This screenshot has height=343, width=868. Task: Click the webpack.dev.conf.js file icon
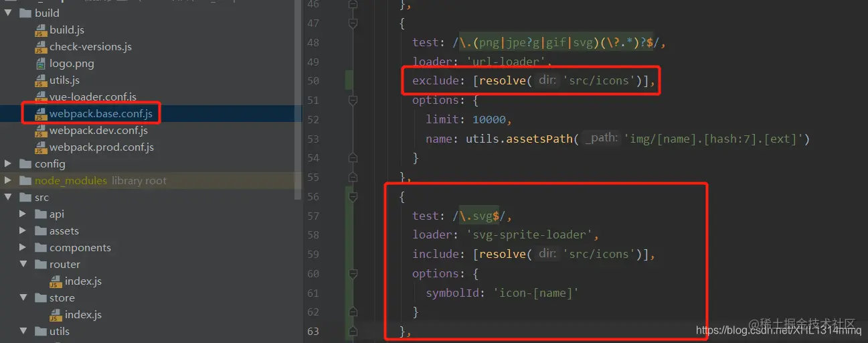(x=39, y=131)
